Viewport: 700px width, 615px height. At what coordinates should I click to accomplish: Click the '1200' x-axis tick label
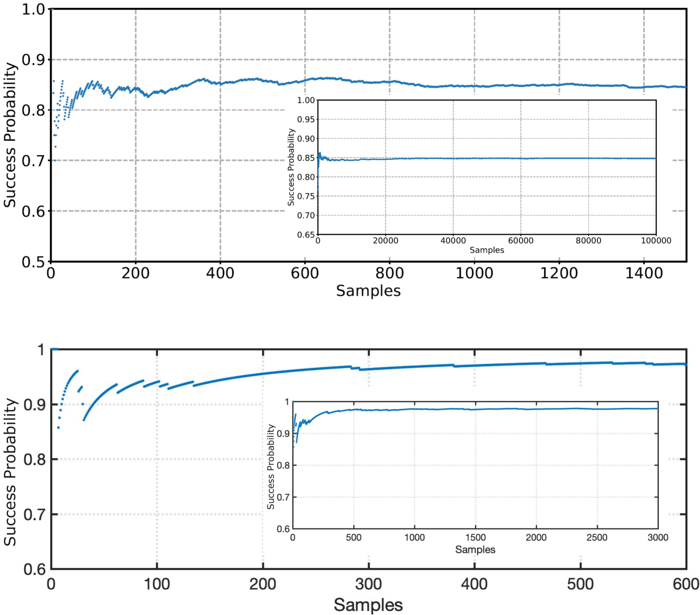559,273
